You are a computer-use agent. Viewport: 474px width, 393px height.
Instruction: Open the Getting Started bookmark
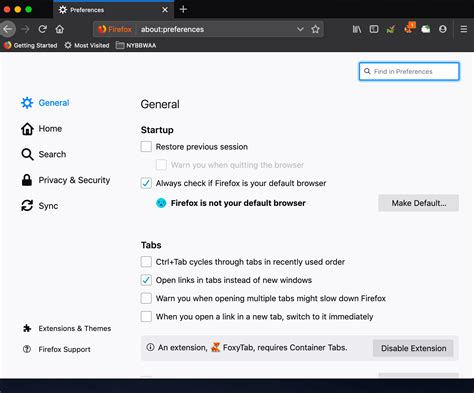pos(31,45)
